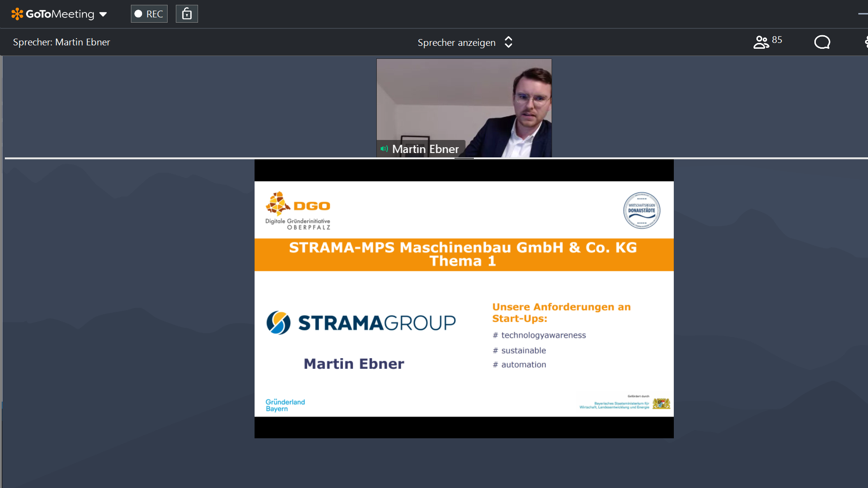Click the up-down arrows beside Sprecher anzeigen
The height and width of the screenshot is (488, 868).
[x=508, y=42]
